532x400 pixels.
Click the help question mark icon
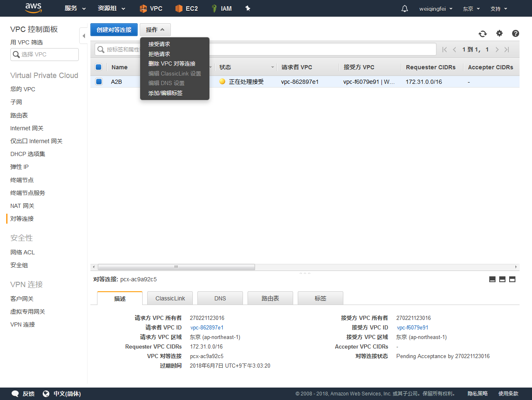coord(515,34)
